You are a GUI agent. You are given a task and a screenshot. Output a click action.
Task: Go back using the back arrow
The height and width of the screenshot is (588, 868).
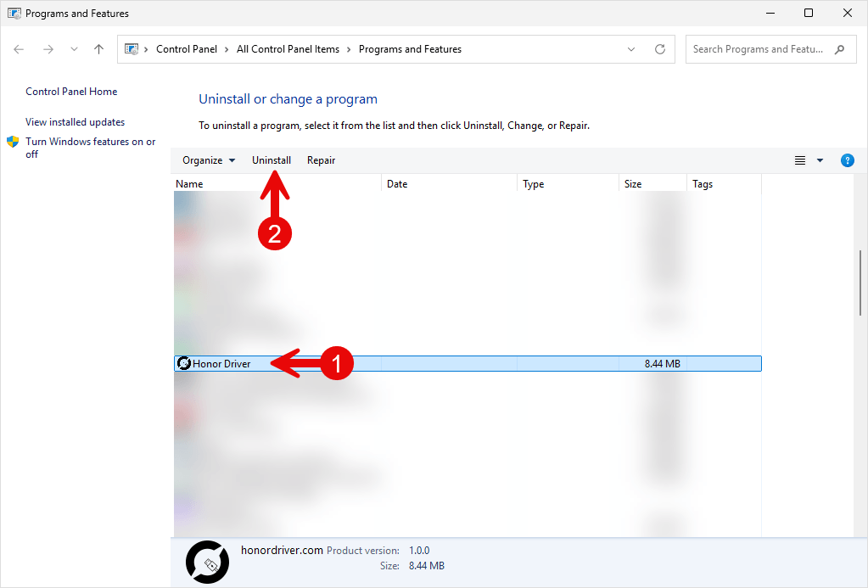19,49
